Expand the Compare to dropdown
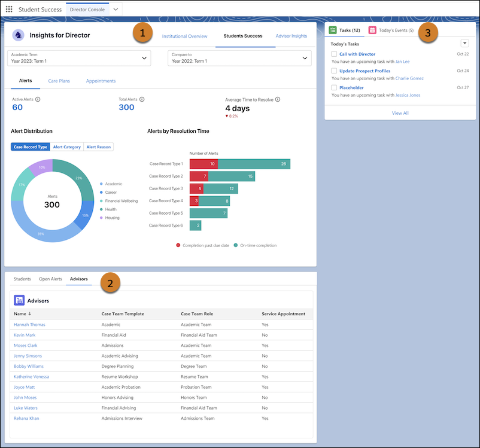The image size is (480, 448). (240, 58)
